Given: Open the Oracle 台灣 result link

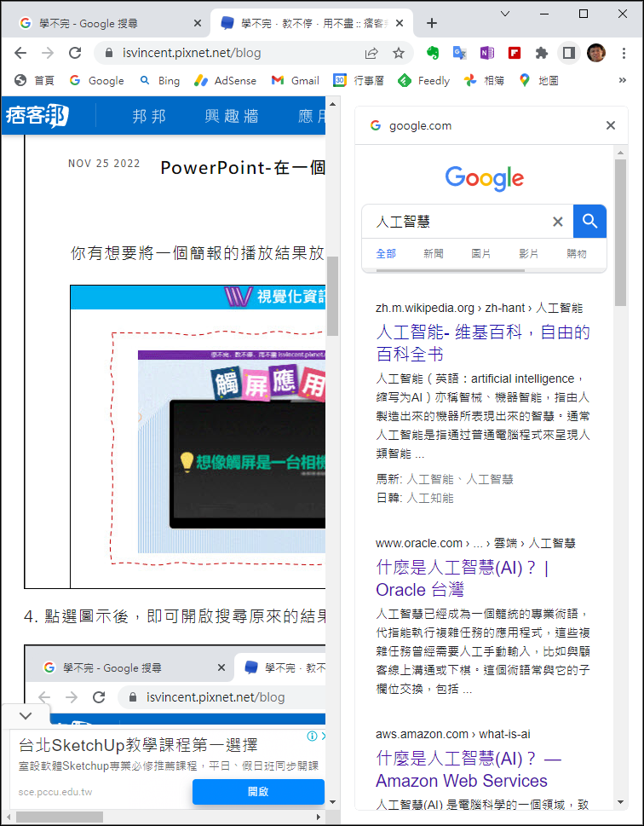Looking at the screenshot, I should tap(463, 579).
